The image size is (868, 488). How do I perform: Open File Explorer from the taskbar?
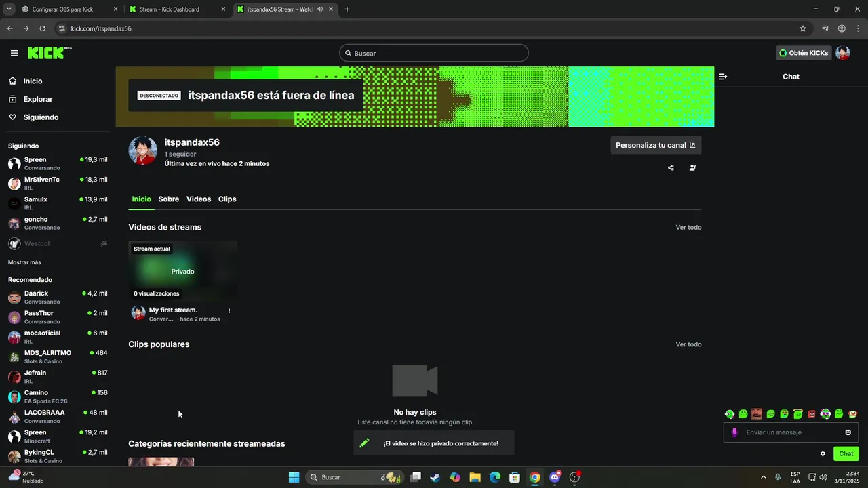coord(475,477)
